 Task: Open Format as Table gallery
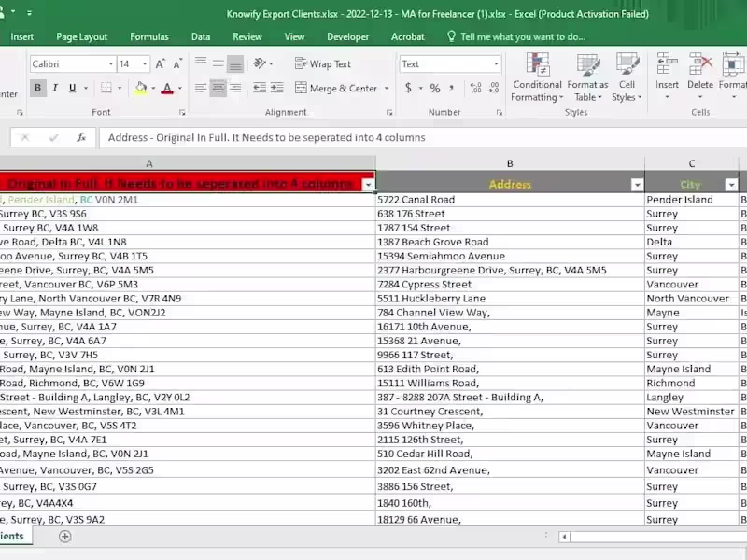coord(588,77)
